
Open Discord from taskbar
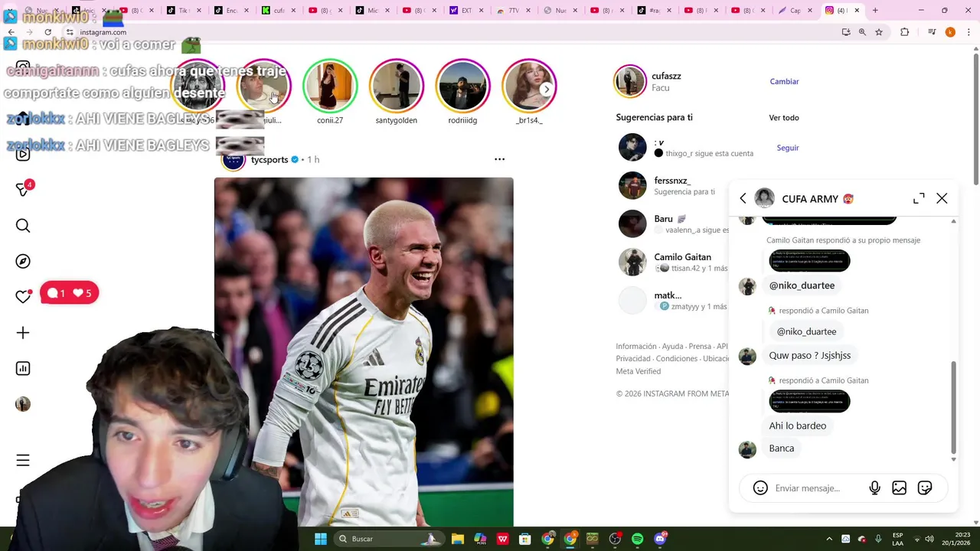pos(660,539)
